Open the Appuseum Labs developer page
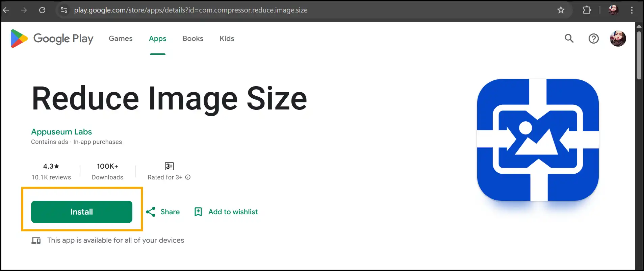Viewport: 644px width, 271px height. [x=61, y=132]
